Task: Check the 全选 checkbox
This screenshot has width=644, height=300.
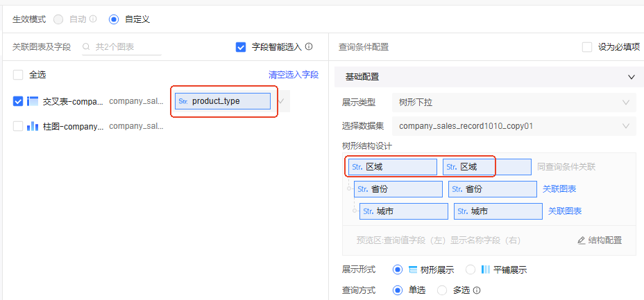Action: click(18, 74)
